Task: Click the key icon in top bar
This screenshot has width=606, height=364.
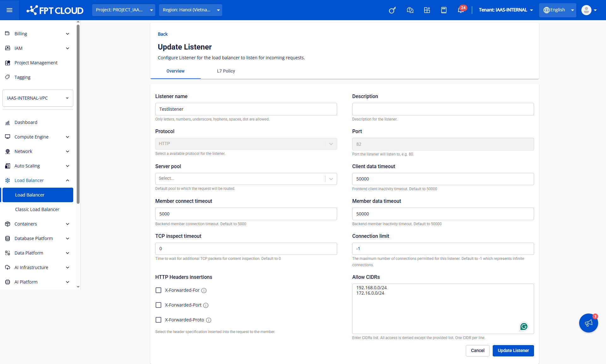Action: click(392, 10)
